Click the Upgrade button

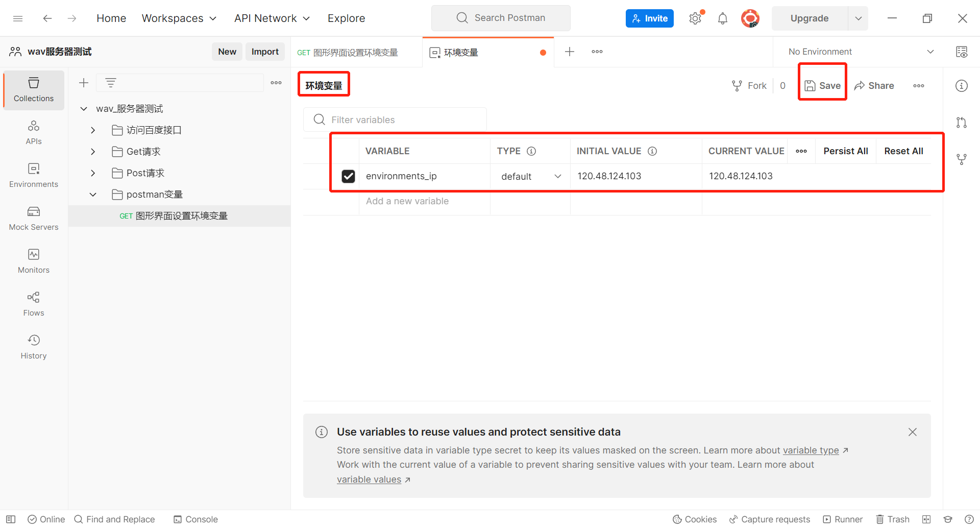810,18
